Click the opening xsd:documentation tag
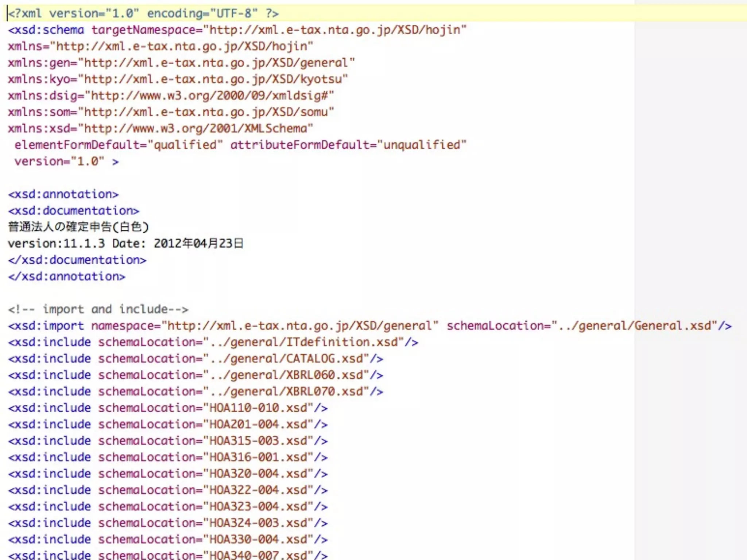 [x=74, y=211]
